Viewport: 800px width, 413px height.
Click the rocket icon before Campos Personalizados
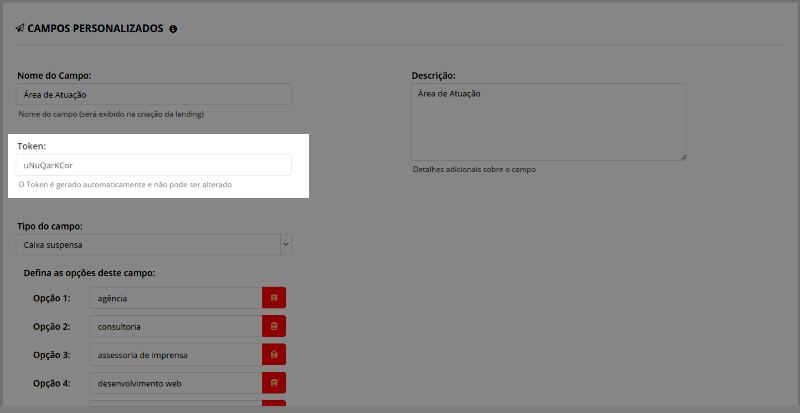pos(20,28)
